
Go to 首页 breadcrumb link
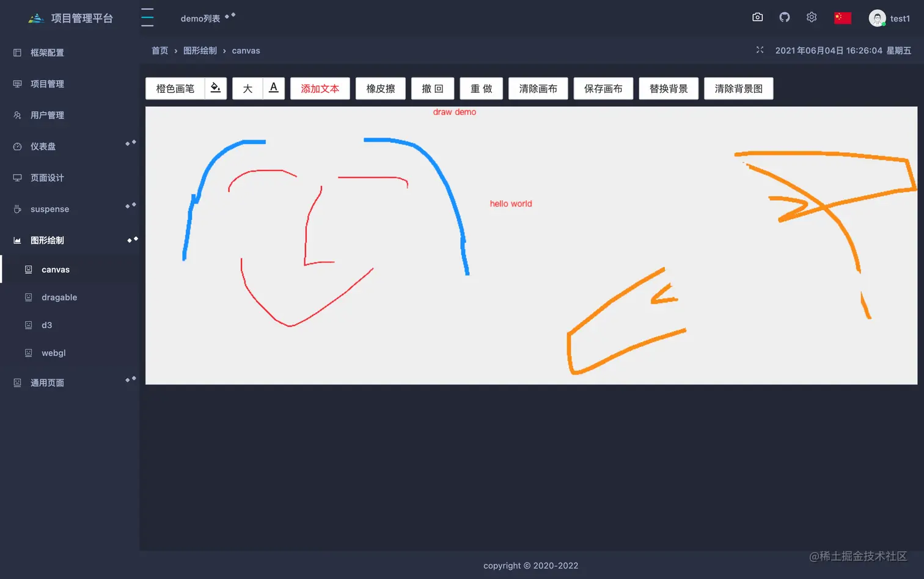pyautogui.click(x=160, y=51)
